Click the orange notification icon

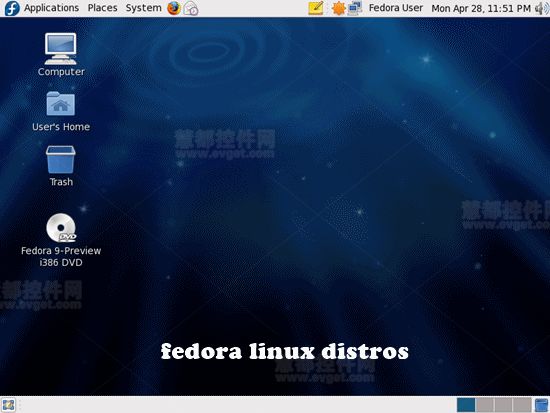(338, 9)
